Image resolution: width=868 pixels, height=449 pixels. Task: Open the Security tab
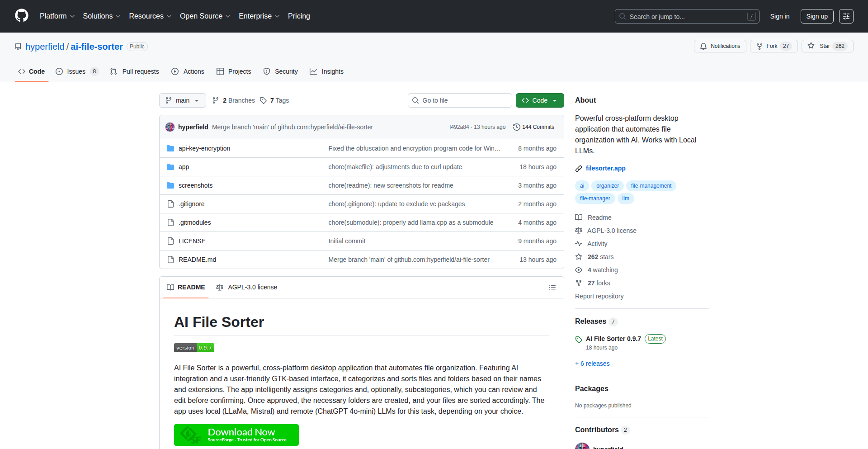click(281, 71)
